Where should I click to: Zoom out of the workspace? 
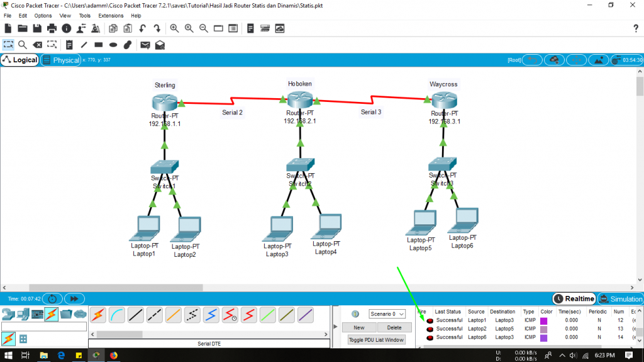point(203,28)
